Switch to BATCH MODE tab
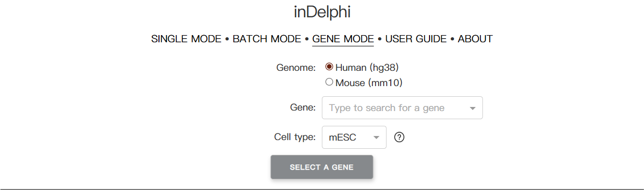Viewport: 644px width, 190px height. (267, 39)
